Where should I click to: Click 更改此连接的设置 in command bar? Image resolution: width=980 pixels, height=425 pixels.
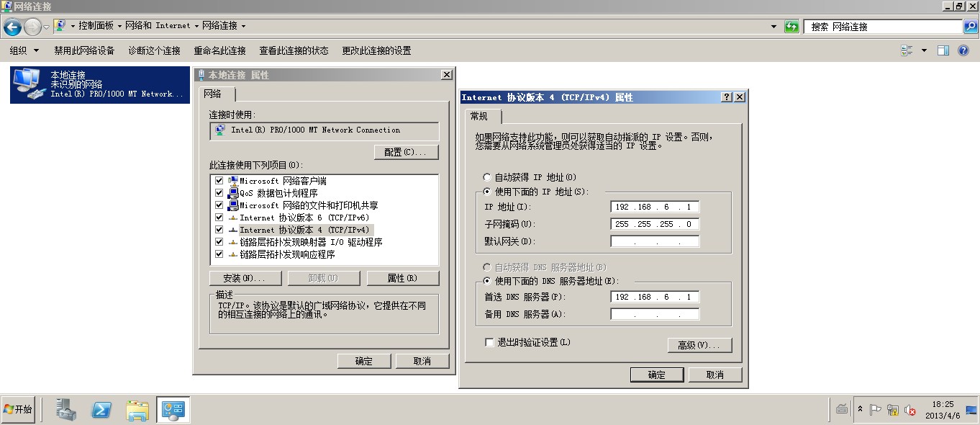(376, 50)
